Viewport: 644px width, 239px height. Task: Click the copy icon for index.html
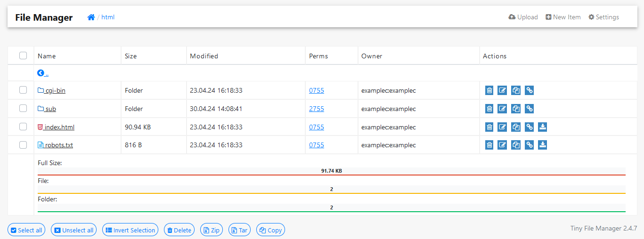pyautogui.click(x=516, y=127)
